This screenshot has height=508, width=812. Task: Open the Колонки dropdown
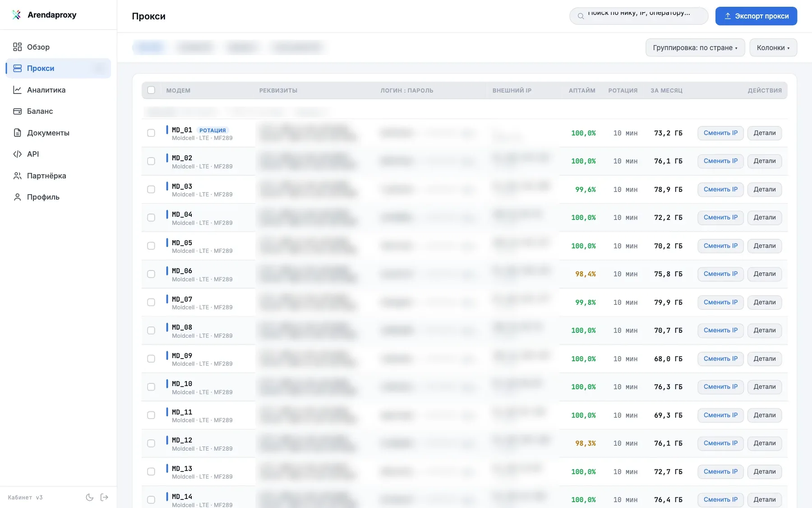coord(773,47)
